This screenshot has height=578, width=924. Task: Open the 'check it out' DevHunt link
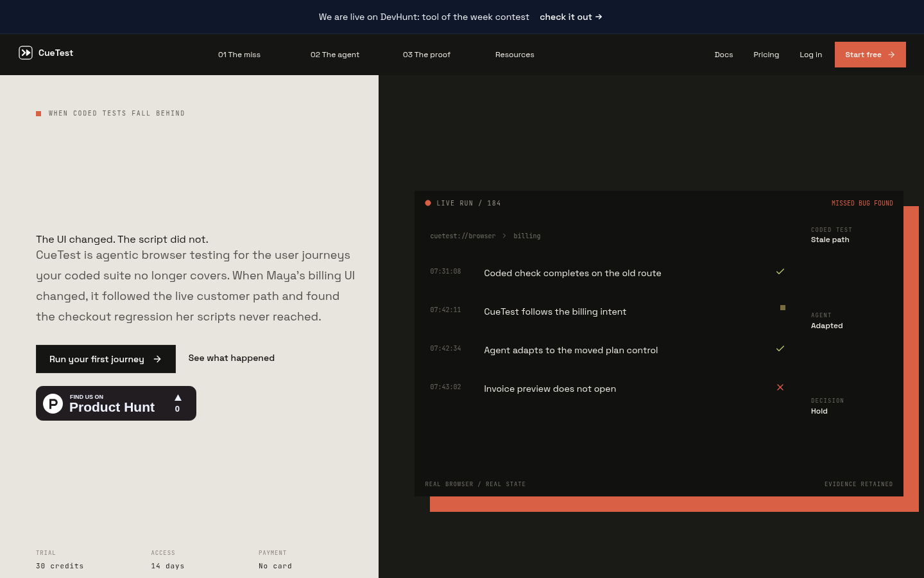[x=571, y=17]
